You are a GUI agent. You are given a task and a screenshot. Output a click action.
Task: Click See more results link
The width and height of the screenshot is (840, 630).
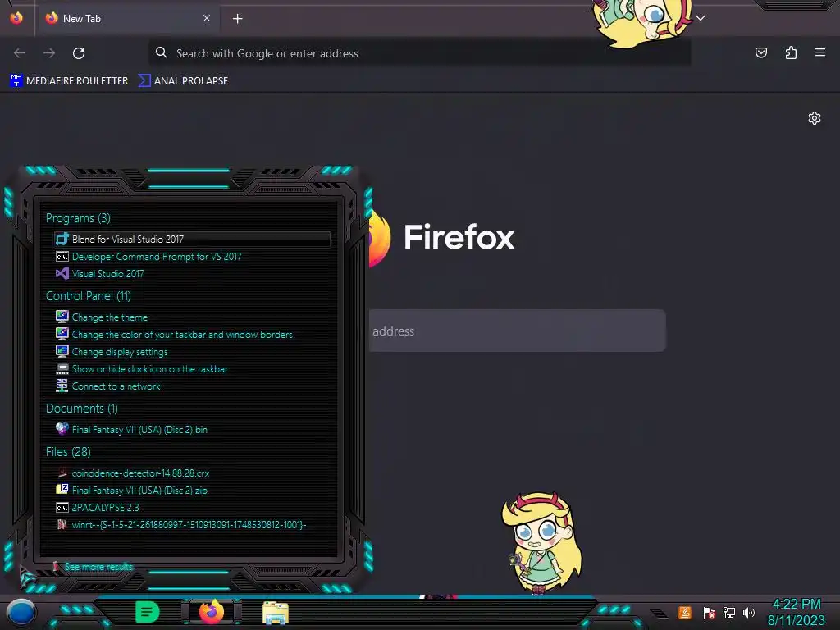98,567
